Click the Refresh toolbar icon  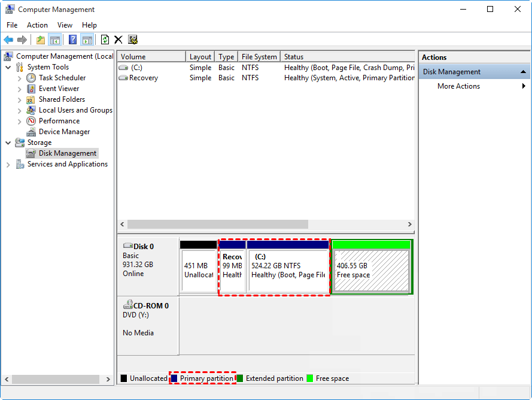(x=105, y=40)
